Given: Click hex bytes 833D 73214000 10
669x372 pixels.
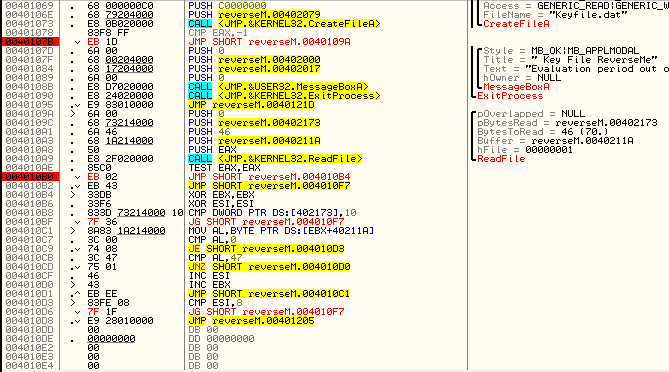Looking at the screenshot, I should [135, 212].
